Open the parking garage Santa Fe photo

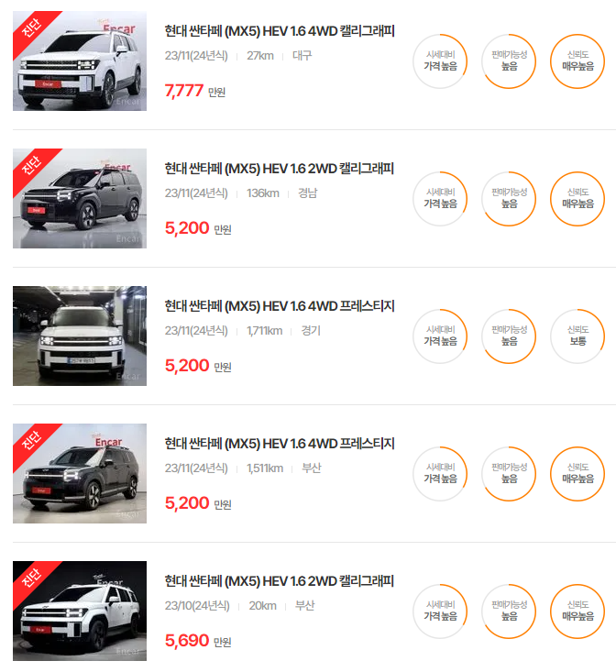(x=80, y=336)
